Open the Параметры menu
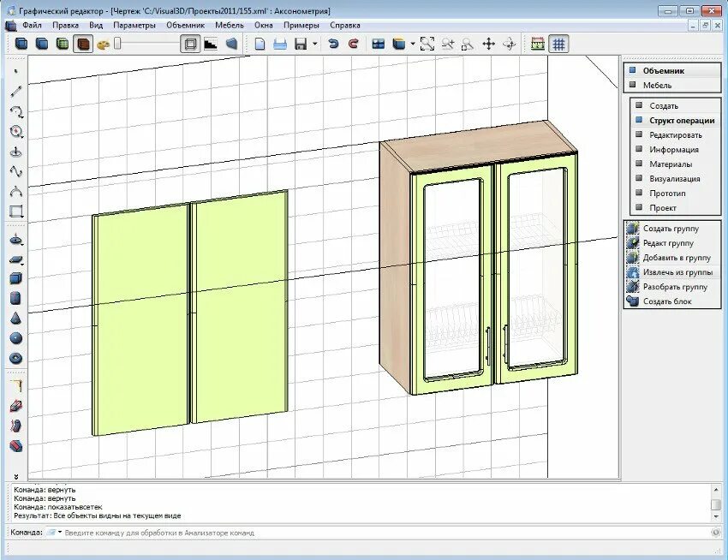The height and width of the screenshot is (560, 728). 134,25
